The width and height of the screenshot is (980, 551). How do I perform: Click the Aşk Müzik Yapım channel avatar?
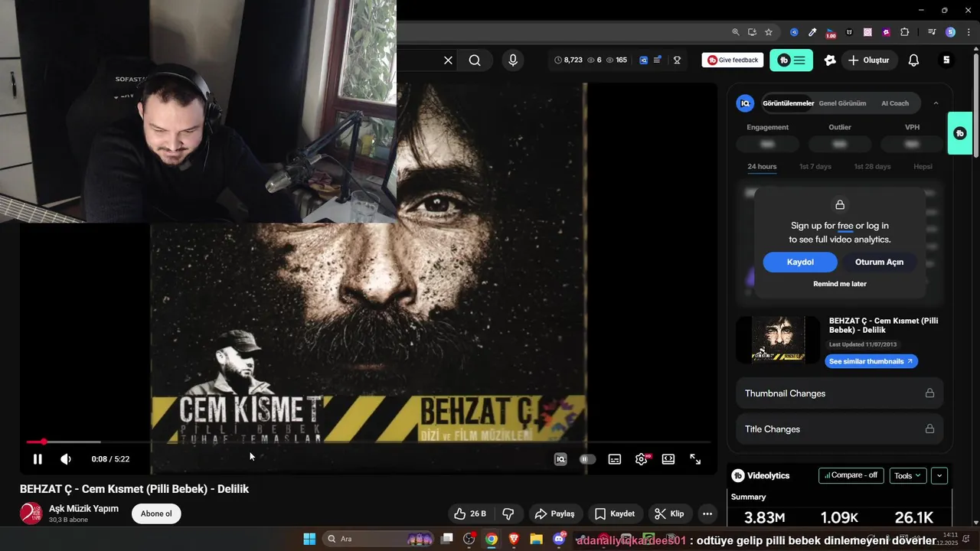pyautogui.click(x=31, y=514)
